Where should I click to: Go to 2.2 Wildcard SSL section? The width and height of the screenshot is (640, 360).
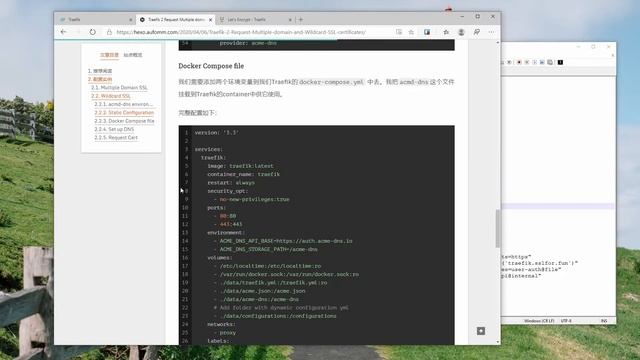tap(111, 96)
